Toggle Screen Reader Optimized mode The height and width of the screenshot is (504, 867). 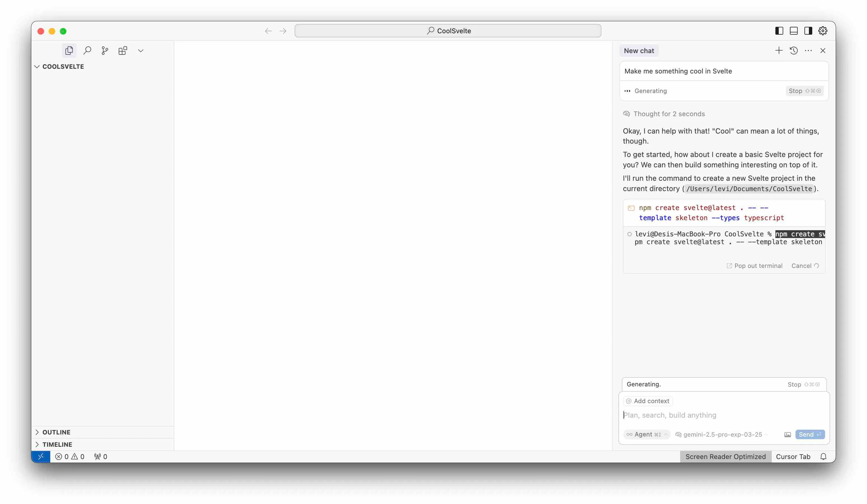(725, 457)
